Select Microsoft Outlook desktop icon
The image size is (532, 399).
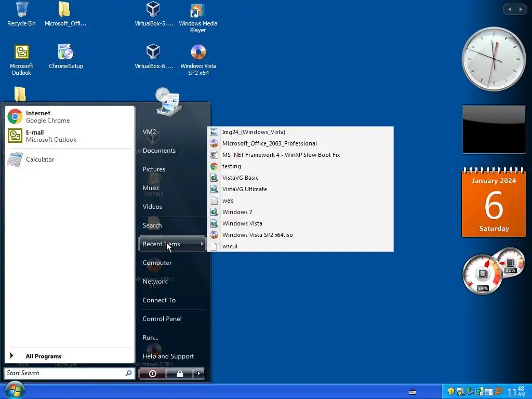pos(21,60)
